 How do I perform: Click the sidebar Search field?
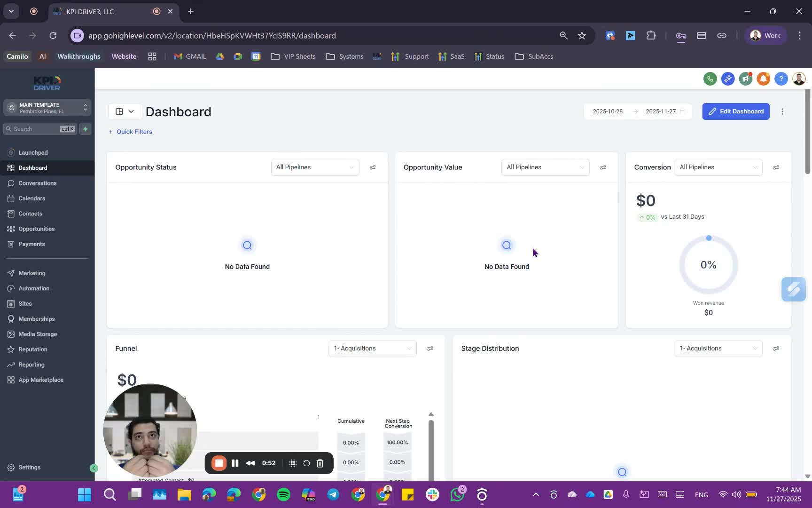[x=39, y=129]
